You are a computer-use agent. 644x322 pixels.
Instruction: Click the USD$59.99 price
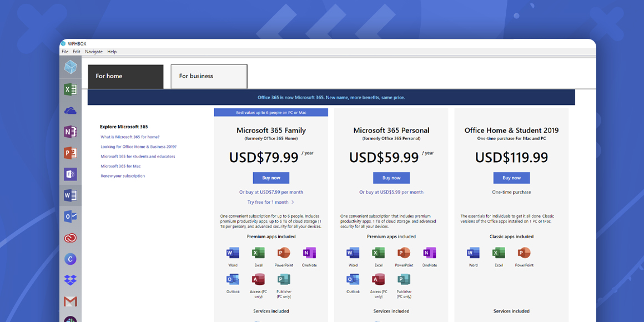pyautogui.click(x=384, y=158)
